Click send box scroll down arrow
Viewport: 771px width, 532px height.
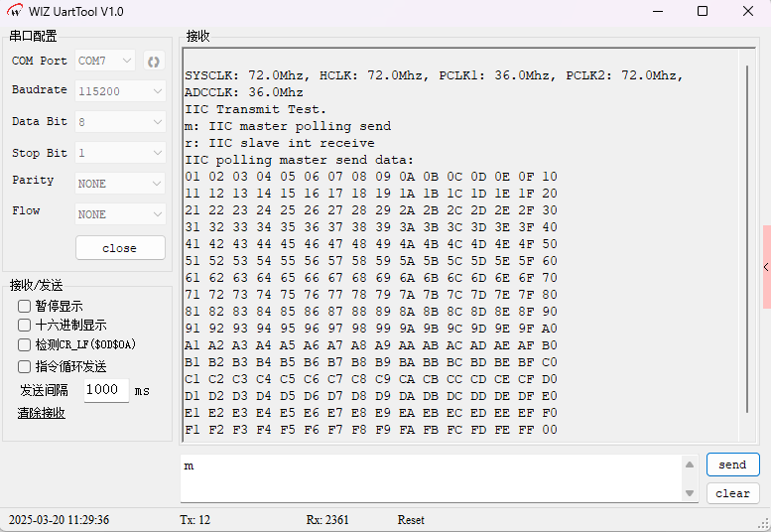point(690,492)
